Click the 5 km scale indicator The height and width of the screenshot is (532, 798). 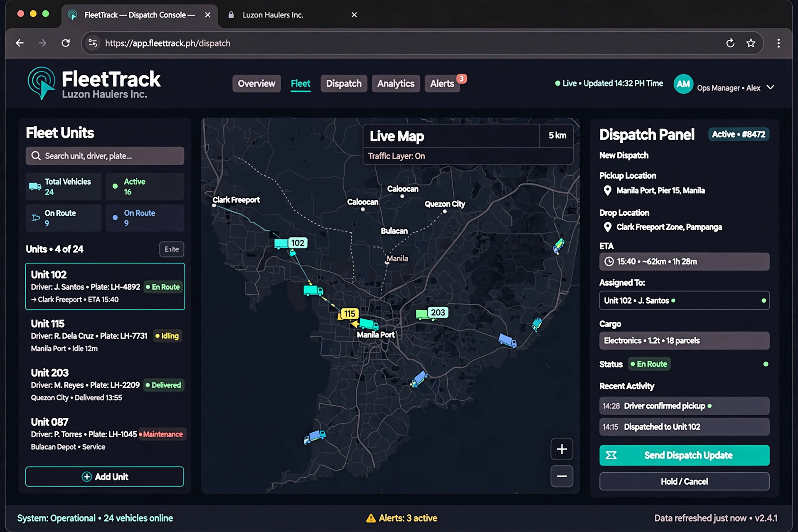click(x=557, y=135)
